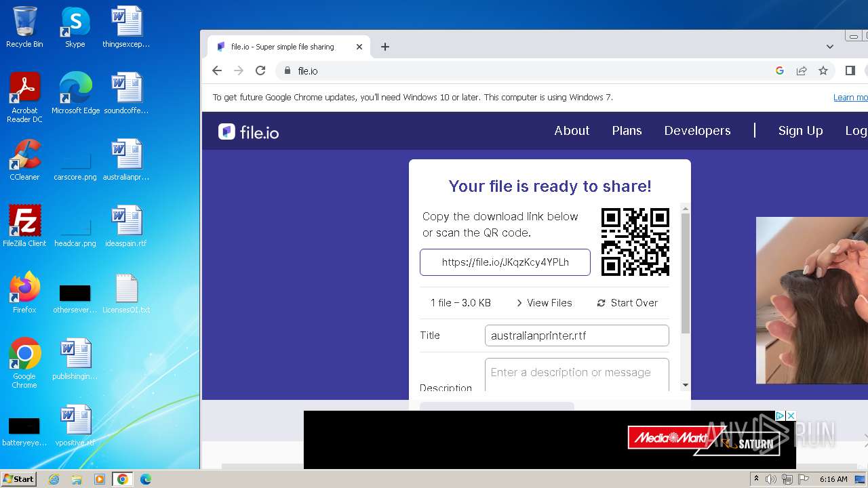Select batteryeye file on desktop
This screenshot has height=488, width=868.
[24, 432]
